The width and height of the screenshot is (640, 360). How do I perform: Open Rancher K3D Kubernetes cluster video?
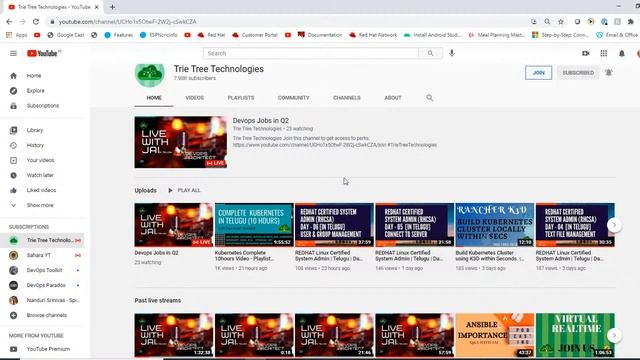pos(495,224)
